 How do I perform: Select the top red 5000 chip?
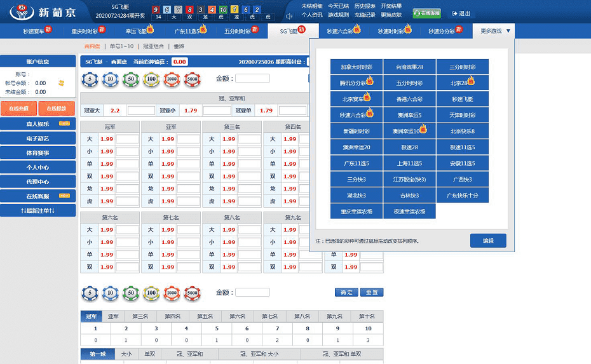pos(192,79)
